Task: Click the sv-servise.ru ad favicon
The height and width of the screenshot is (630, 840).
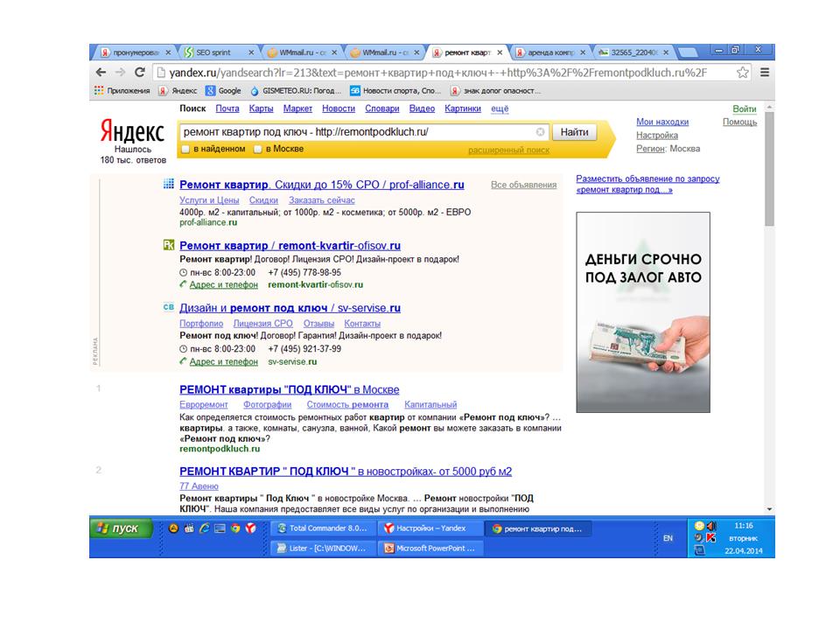Action: 168,307
